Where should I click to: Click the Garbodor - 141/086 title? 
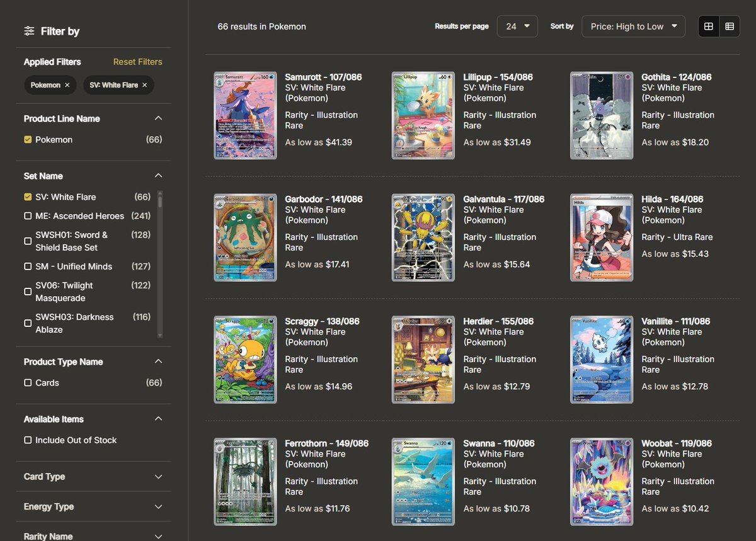pos(324,199)
